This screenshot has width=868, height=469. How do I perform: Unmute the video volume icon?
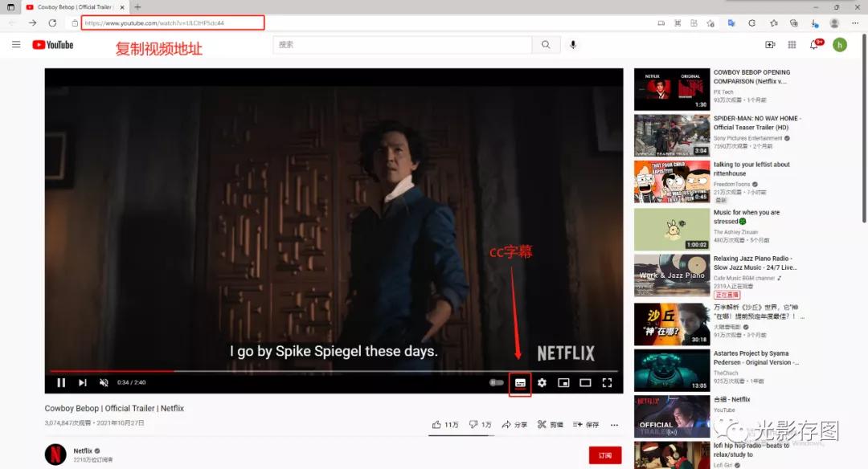coord(104,383)
